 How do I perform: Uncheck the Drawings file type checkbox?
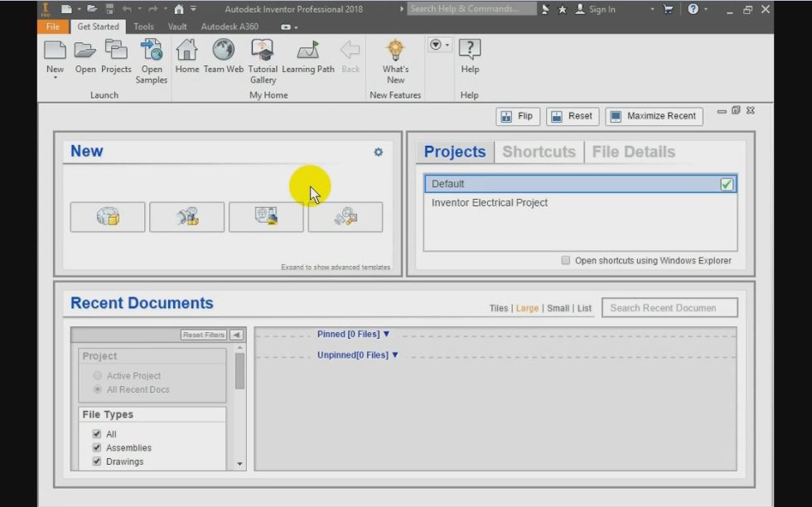click(x=96, y=461)
